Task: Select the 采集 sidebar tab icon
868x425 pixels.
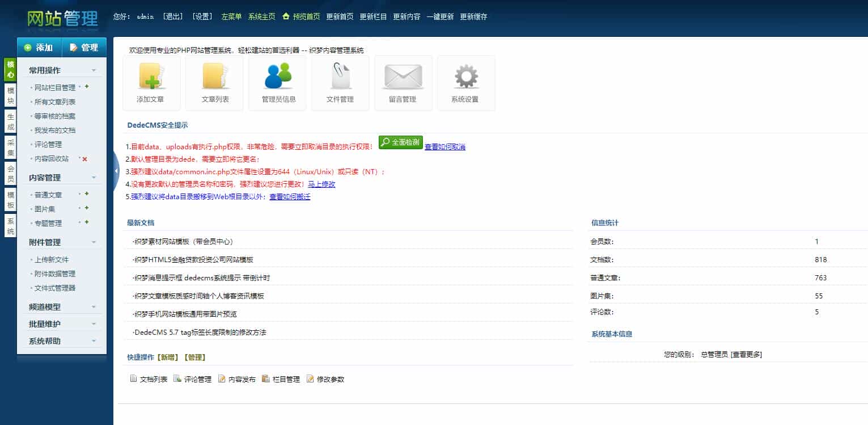Action: pyautogui.click(x=10, y=146)
